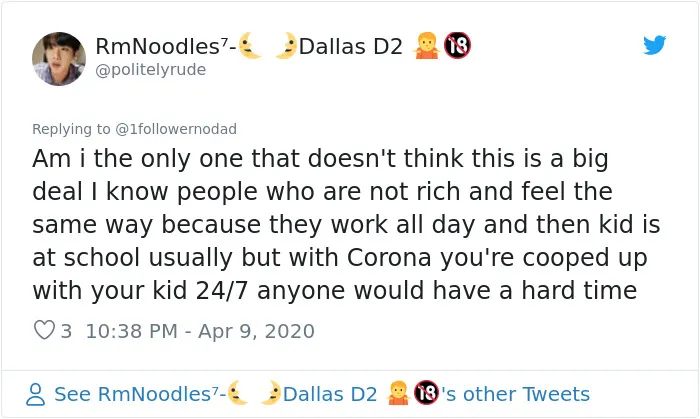This screenshot has height=419, width=700.
Task: Click the shrugging emoji in the footer link
Action: pyautogui.click(x=398, y=393)
